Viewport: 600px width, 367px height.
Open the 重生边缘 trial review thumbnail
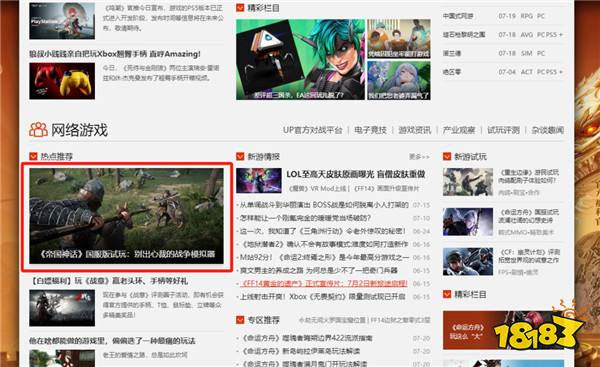click(x=468, y=182)
